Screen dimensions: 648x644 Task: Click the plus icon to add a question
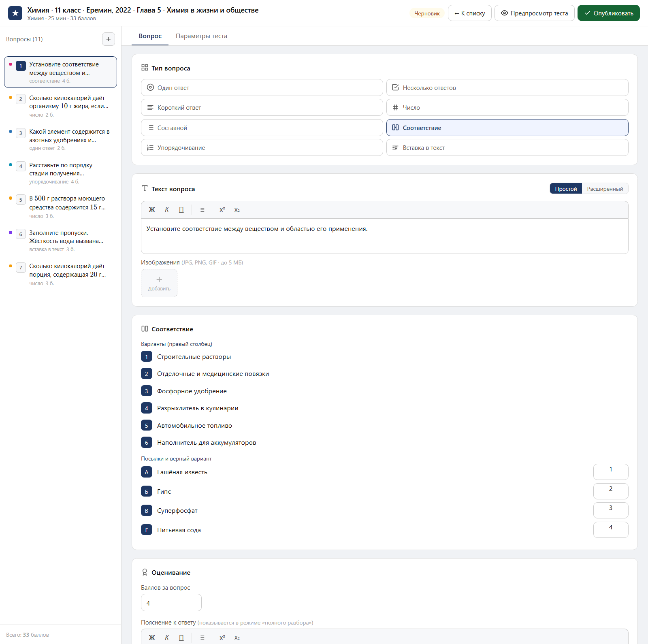coord(108,39)
